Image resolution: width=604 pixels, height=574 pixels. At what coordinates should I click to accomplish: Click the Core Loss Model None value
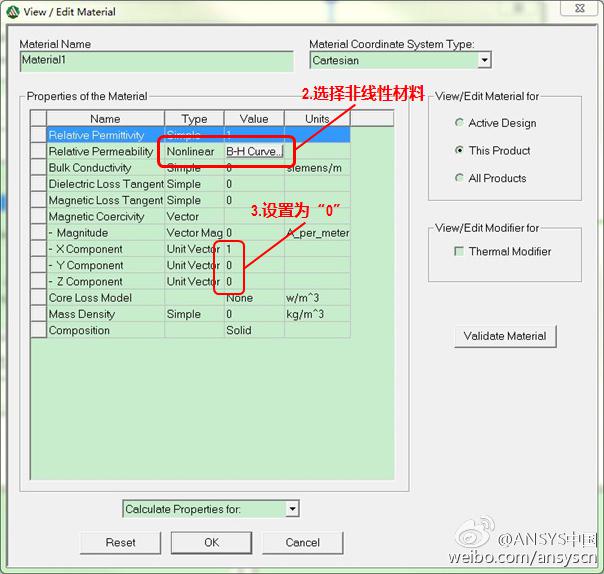click(254, 298)
